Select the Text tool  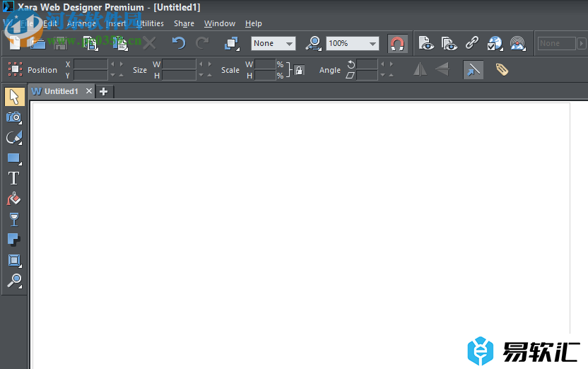pyautogui.click(x=14, y=178)
